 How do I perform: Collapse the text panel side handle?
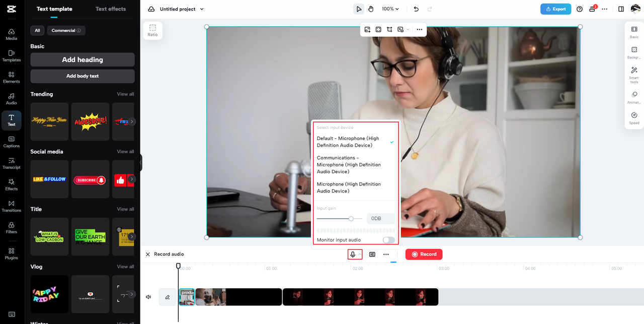[x=141, y=162]
